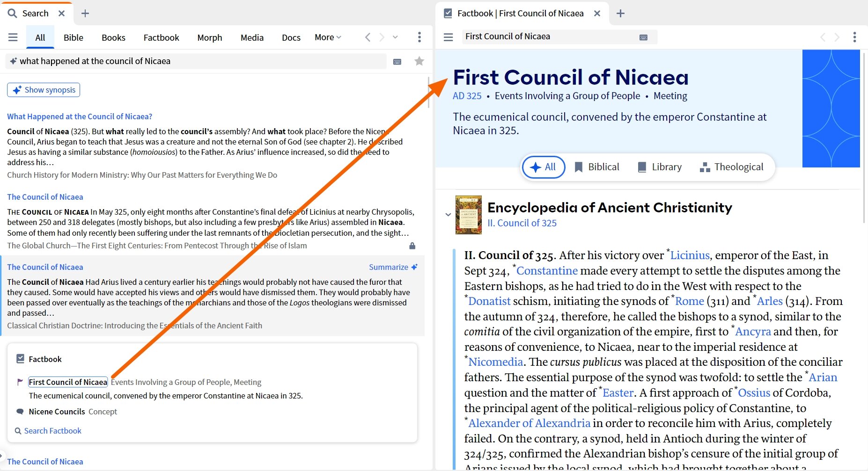
Task: Open the Search Factbook link
Action: pyautogui.click(x=52, y=431)
